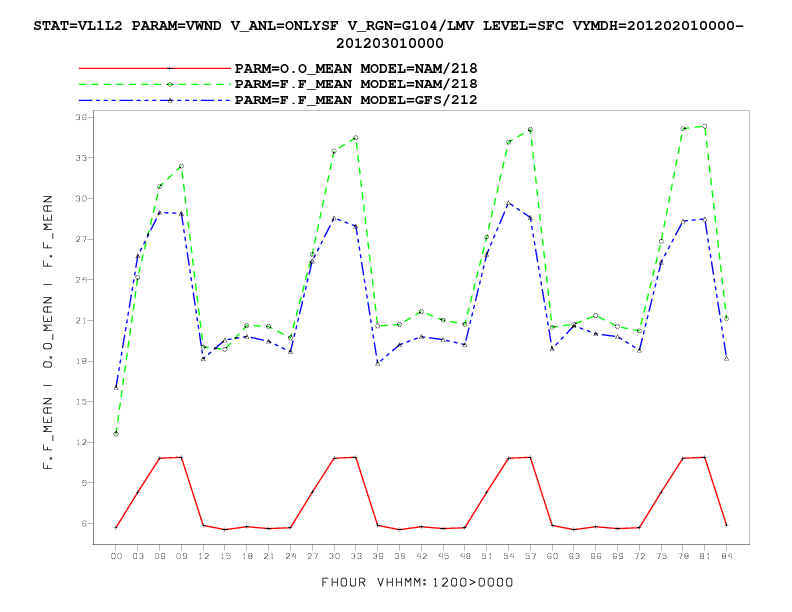The width and height of the screenshot is (792, 612).
Task: Click y-axis tick value 27
Action: [81, 239]
